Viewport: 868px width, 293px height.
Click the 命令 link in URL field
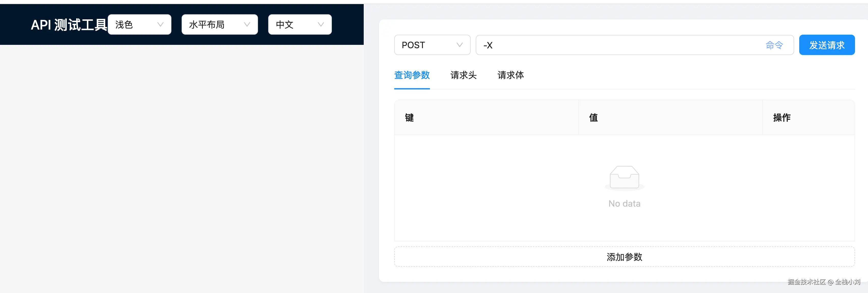(x=774, y=45)
